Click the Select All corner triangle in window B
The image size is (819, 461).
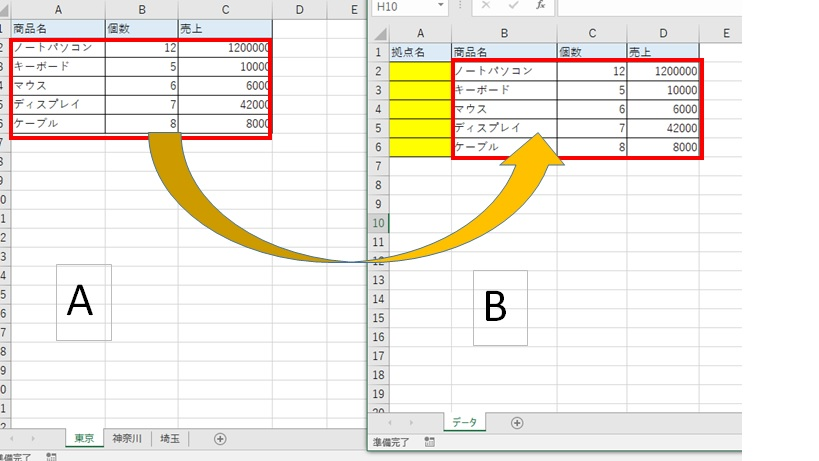click(x=378, y=32)
